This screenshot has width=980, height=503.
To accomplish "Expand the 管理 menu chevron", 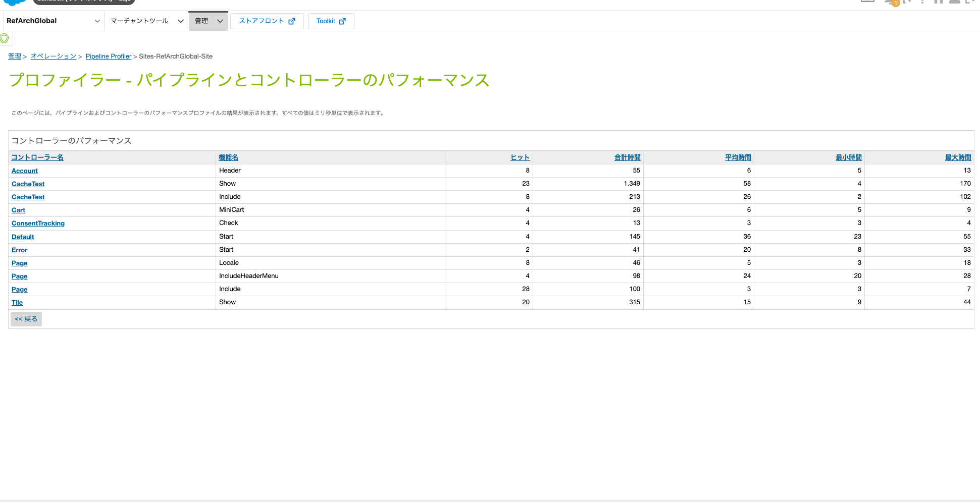I will [220, 21].
